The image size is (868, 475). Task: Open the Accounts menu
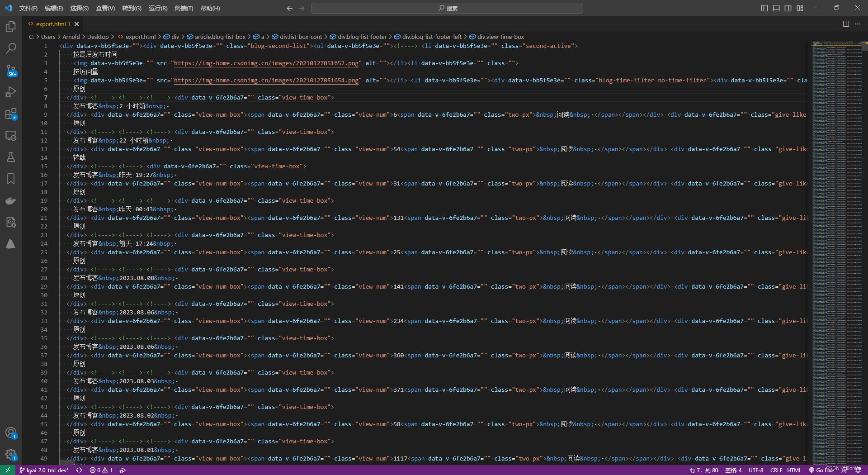point(11,433)
